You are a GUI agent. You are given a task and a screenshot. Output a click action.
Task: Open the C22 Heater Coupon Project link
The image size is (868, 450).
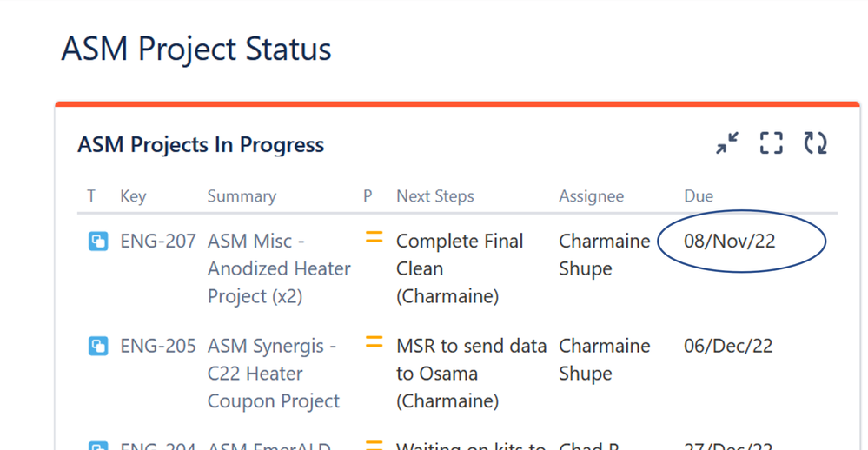coord(273,374)
